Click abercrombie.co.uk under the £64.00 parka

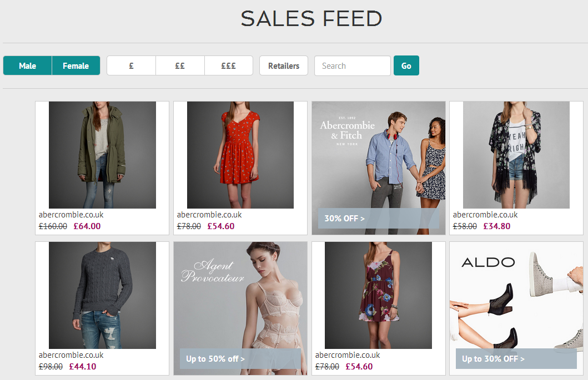71,215
